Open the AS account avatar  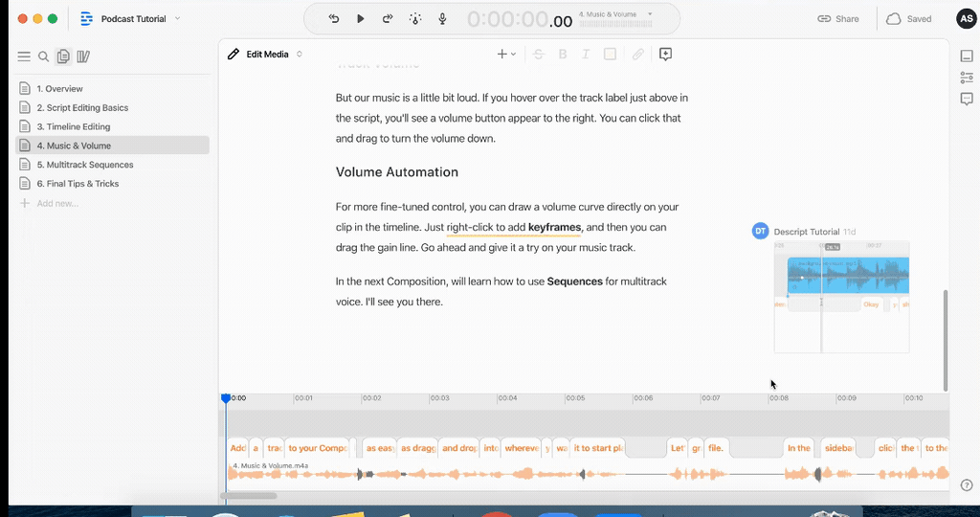click(967, 19)
